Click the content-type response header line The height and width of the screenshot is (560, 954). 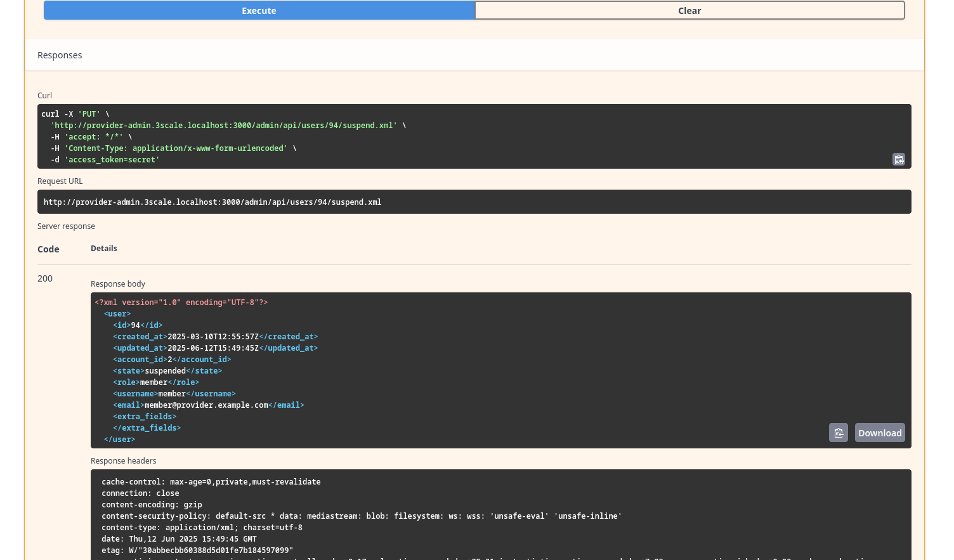[202, 528]
